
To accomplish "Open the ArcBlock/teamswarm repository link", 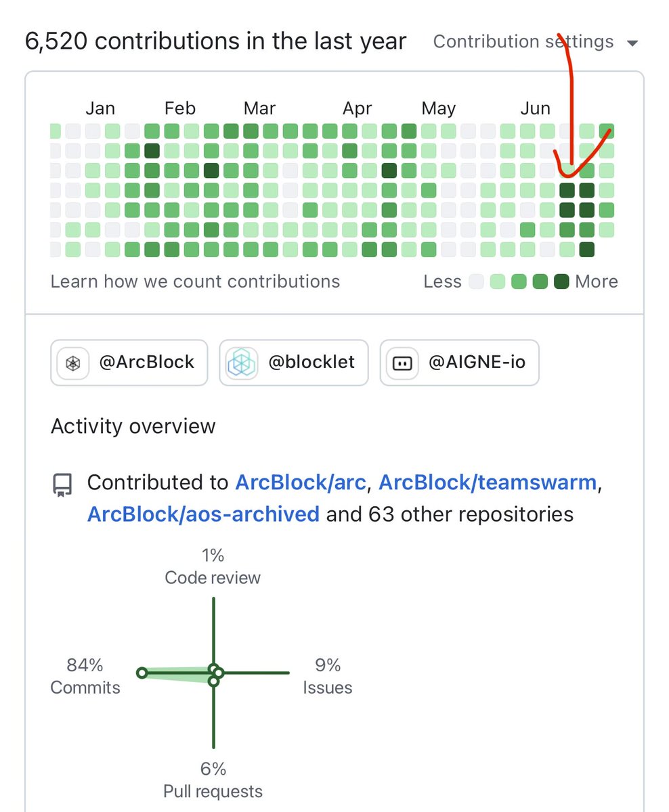I will pyautogui.click(x=488, y=482).
